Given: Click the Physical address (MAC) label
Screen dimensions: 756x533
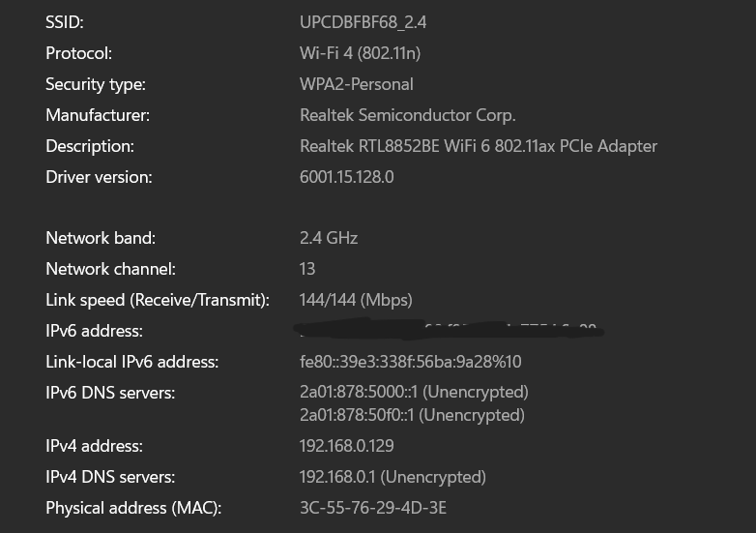Looking at the screenshot, I should pos(133,508).
